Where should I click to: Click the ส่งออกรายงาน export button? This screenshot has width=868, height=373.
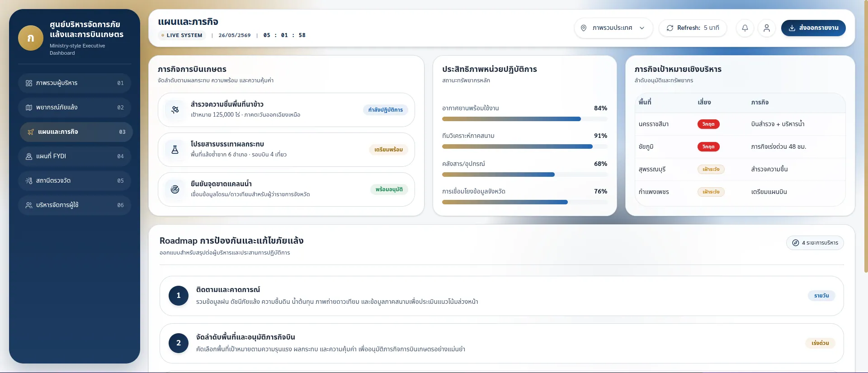[x=813, y=28]
